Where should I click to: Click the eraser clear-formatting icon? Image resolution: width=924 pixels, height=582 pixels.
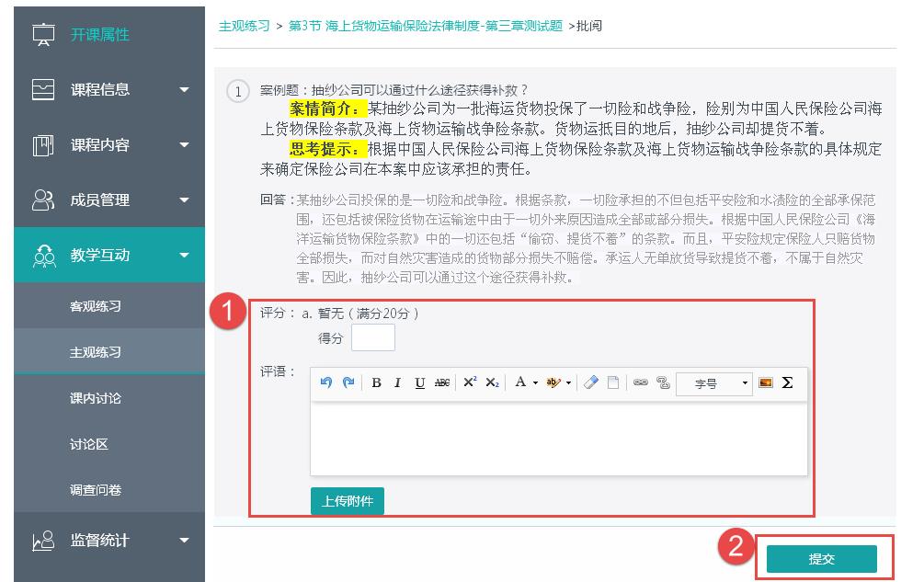[x=591, y=382]
